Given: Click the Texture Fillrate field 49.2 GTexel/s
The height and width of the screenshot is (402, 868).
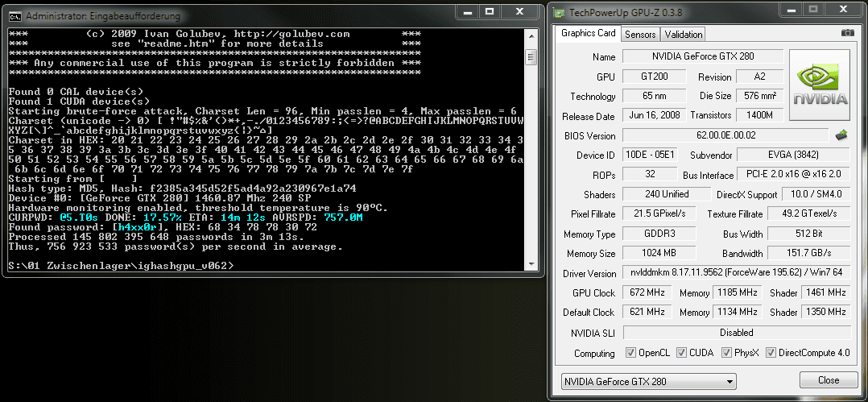Looking at the screenshot, I should coord(809,213).
